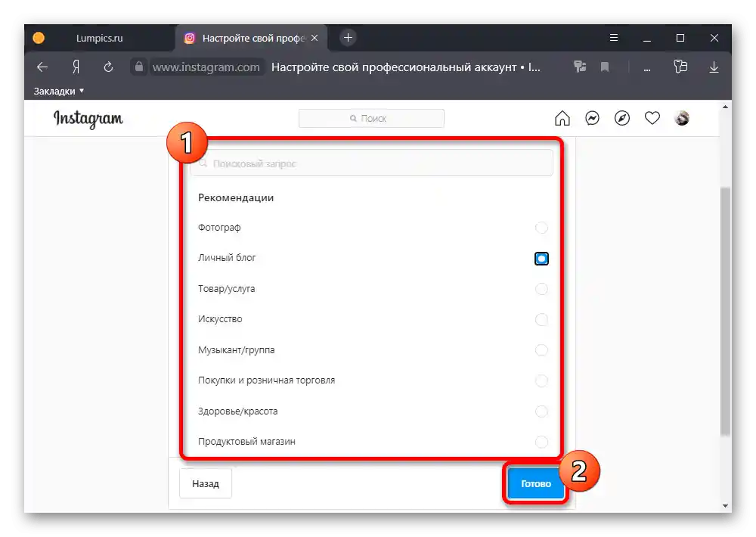Click the orange dot icon on Lumpics tab
The image size is (756, 537).
tap(39, 38)
